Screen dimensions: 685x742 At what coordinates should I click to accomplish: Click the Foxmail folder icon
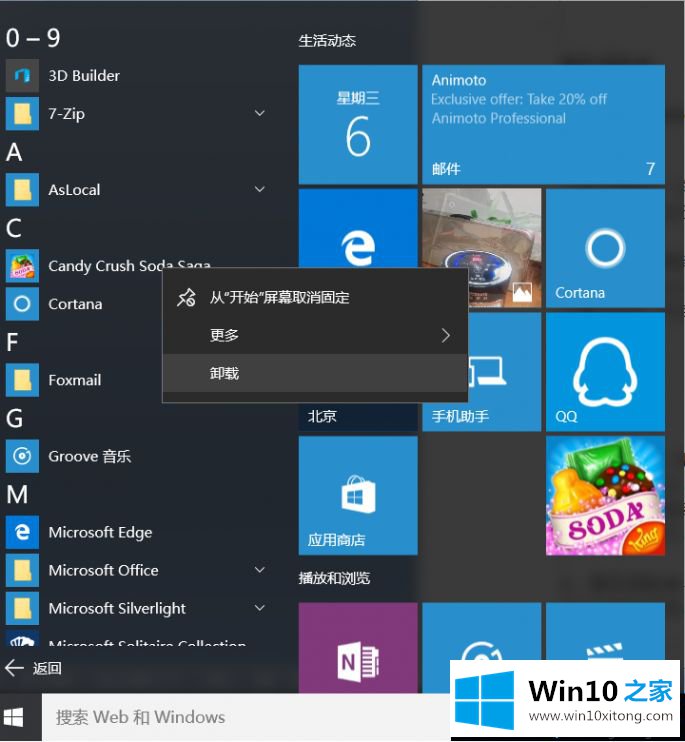point(22,380)
